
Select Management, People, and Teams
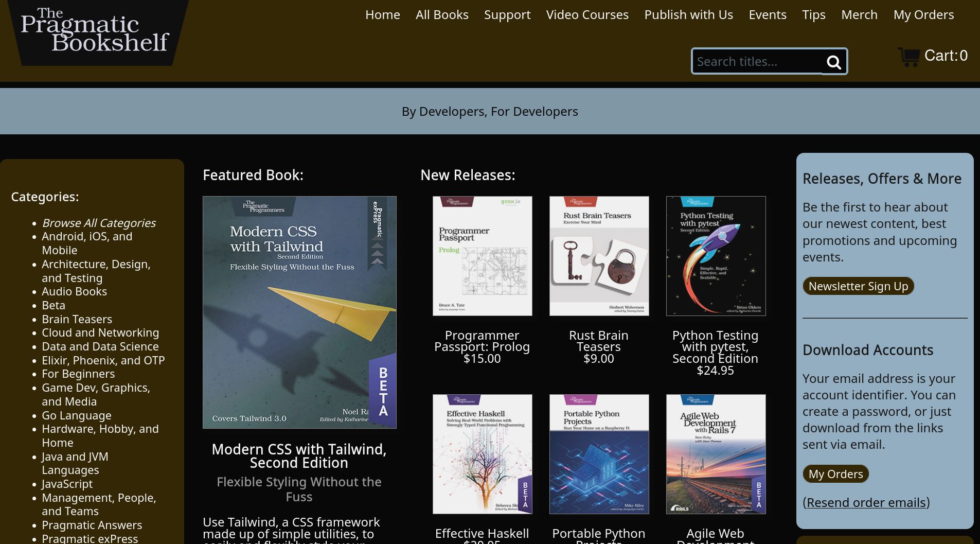click(99, 504)
